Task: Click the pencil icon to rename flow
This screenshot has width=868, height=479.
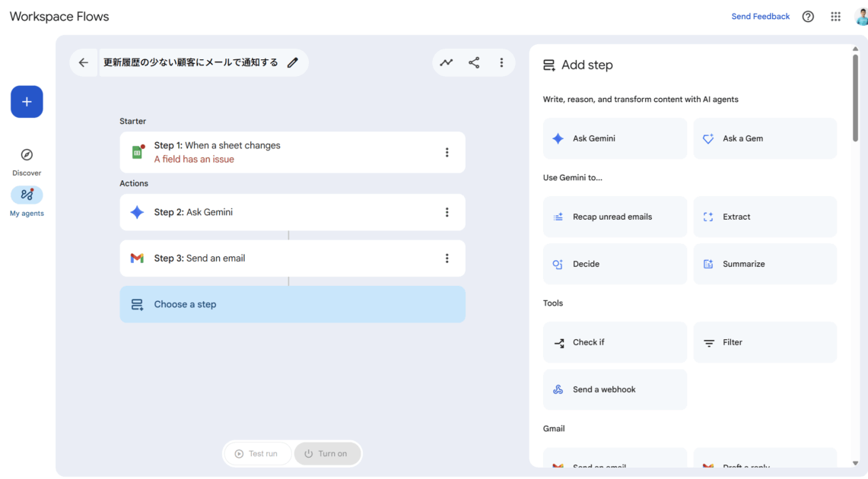Action: click(293, 63)
